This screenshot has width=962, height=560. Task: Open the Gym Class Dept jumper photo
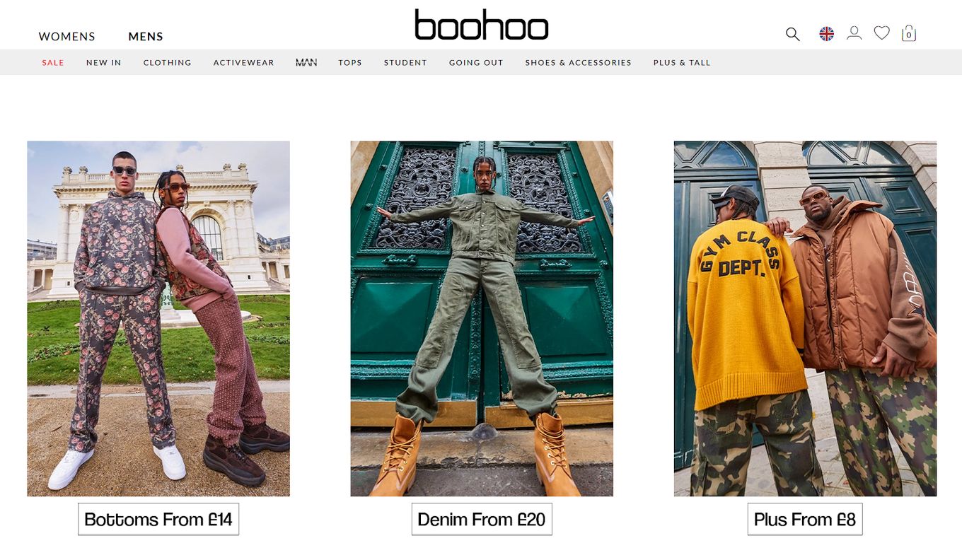[x=805, y=319]
